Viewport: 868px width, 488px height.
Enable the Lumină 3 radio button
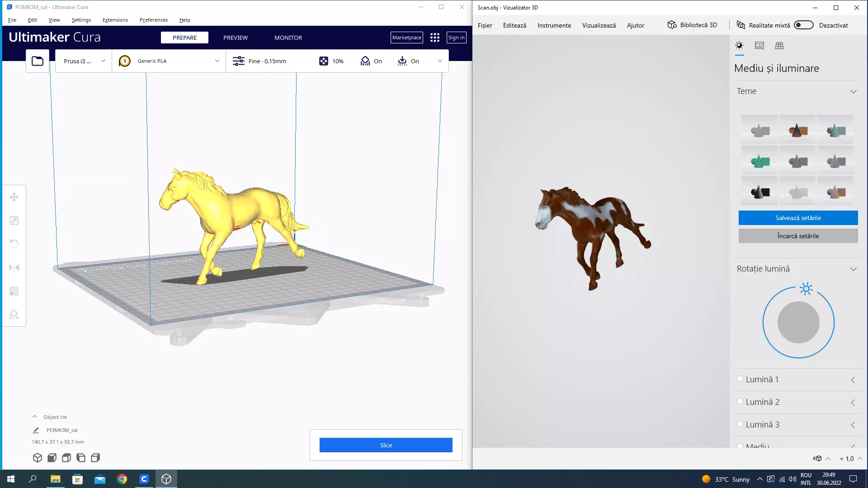tap(740, 424)
